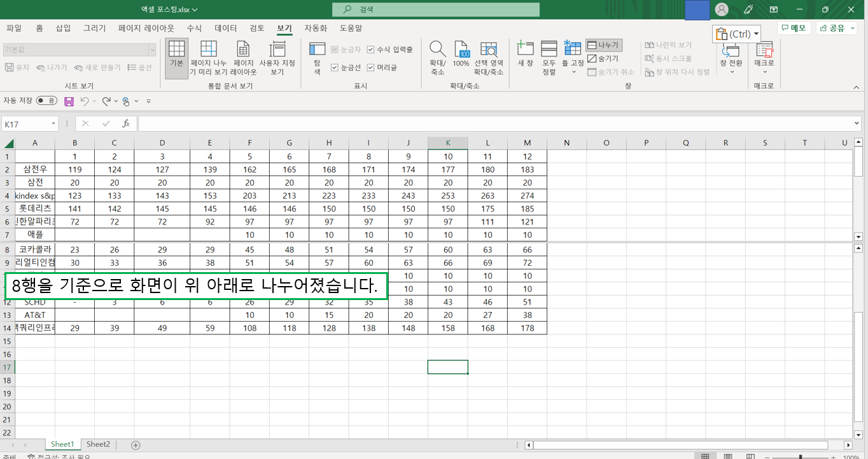Arrange windows with 모두 정렬

(549, 58)
